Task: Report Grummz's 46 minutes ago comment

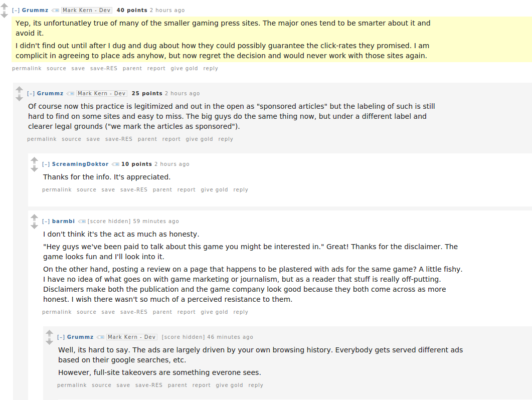Action: click(201, 385)
